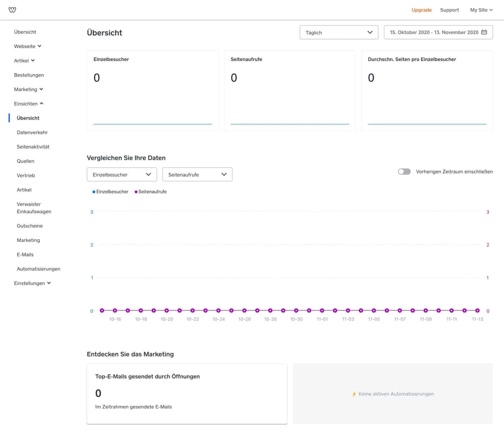Expand the Webseite menu
This screenshot has height=435, width=504.
click(x=28, y=46)
